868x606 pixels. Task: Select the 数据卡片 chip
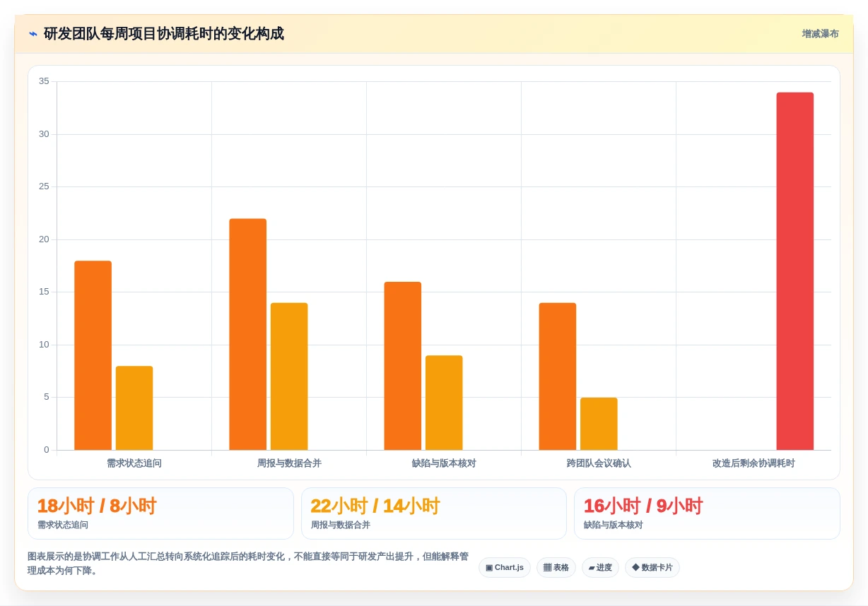point(652,568)
